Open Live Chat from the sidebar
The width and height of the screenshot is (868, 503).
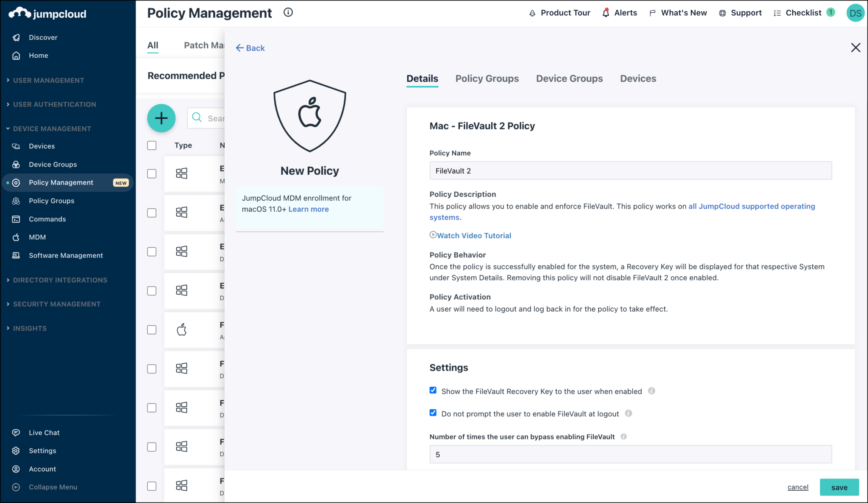pyautogui.click(x=44, y=432)
